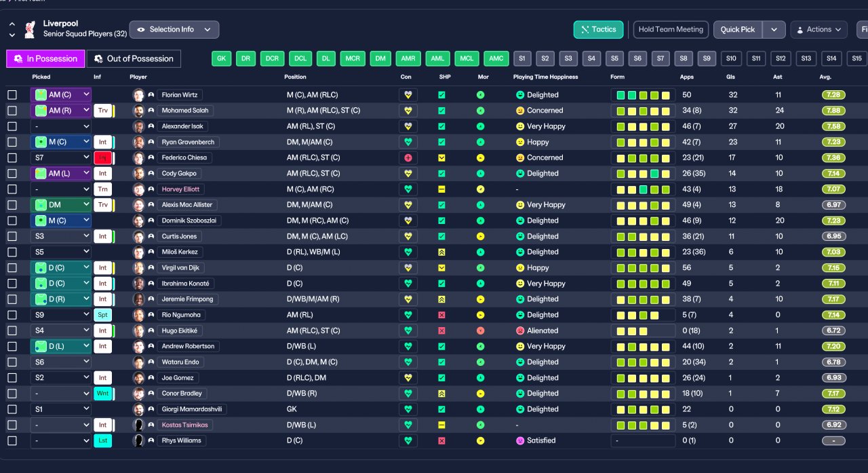Tick the checkbox for Mohamed Salah

(12, 111)
